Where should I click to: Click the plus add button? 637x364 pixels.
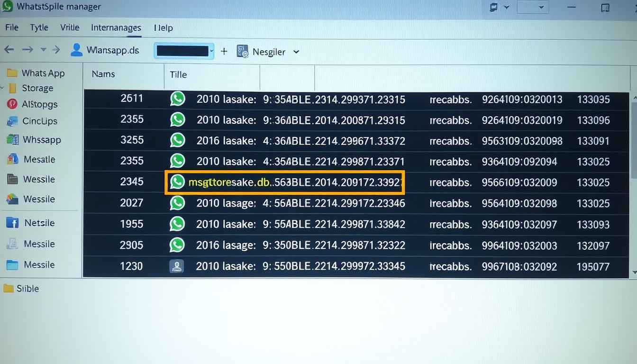click(x=224, y=51)
